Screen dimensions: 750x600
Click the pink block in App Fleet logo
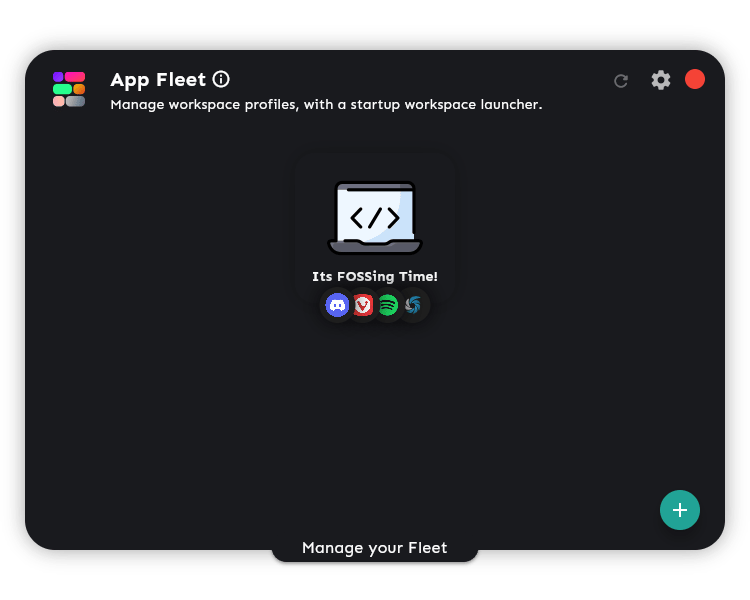(x=75, y=77)
